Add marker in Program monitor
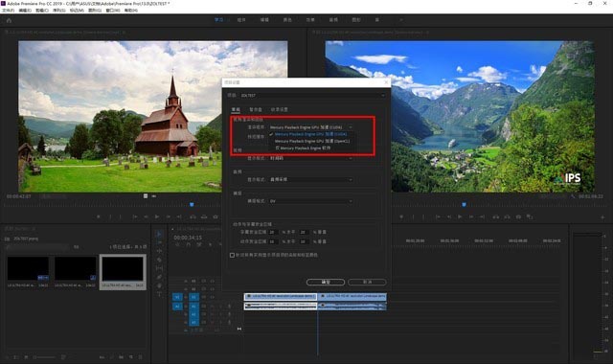Viewport: 613px width, 364px height. [401, 216]
